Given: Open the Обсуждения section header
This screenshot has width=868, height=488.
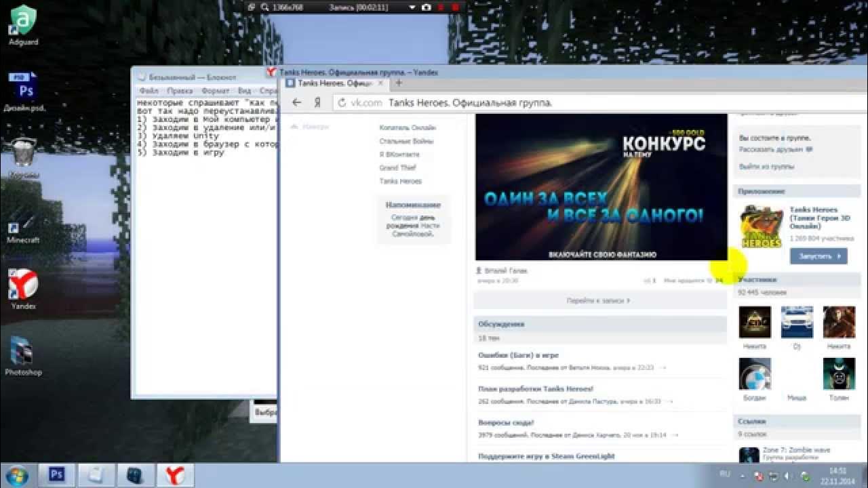Looking at the screenshot, I should [599, 324].
